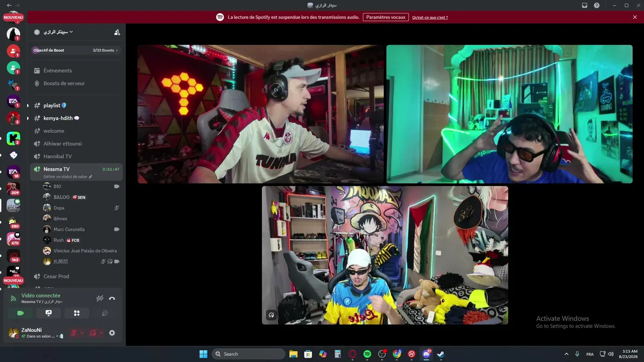Open headphone output options arrow
The height and width of the screenshot is (362, 644).
101,333
